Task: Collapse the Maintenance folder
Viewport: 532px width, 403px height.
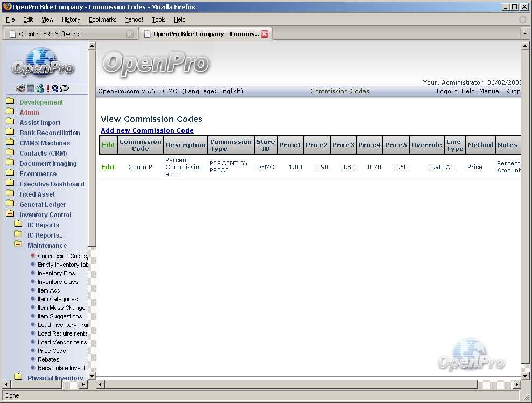Action: 18,245
